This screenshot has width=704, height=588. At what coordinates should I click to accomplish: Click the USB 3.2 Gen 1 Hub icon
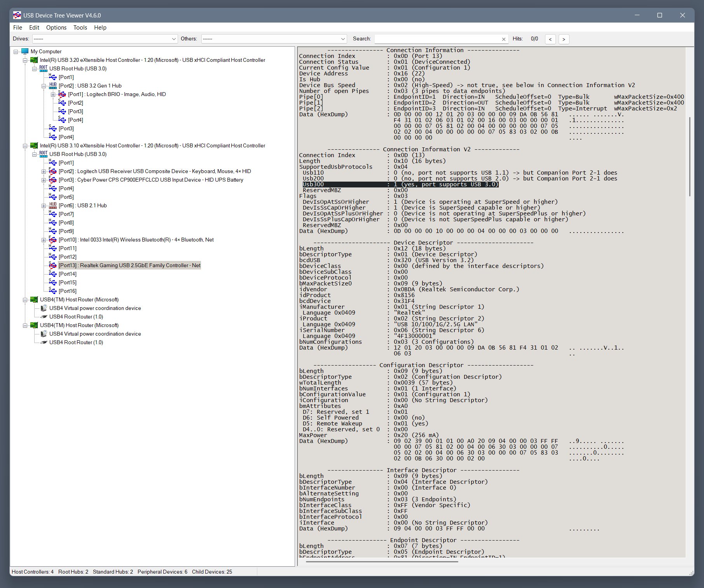coord(53,86)
